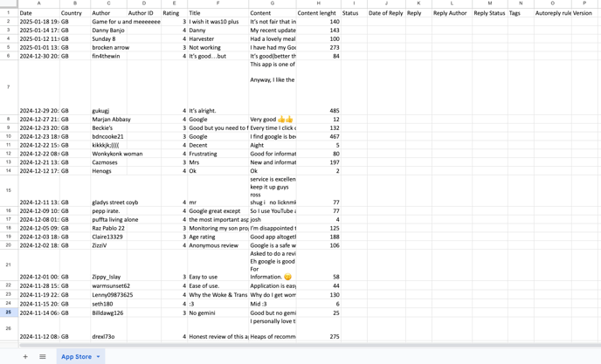
Task: Select author cell Raz Pablo 22
Action: click(108, 228)
